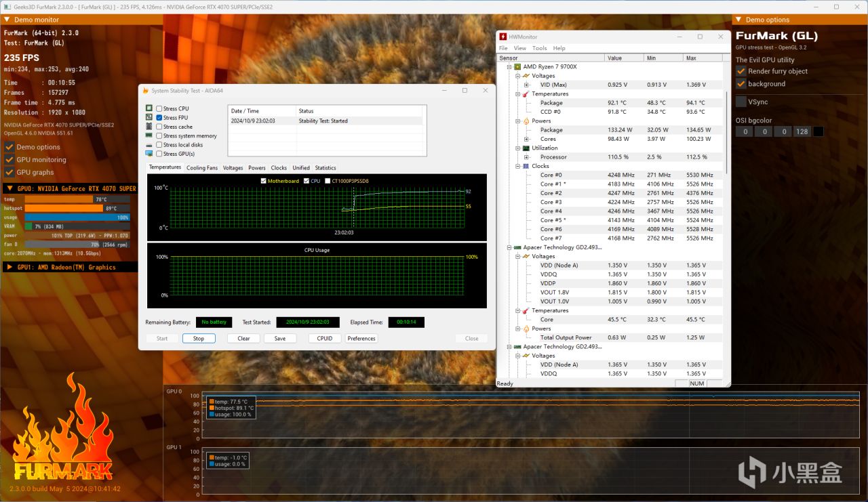Toggle the Motherboard temperature graph checkbox
The height and width of the screenshot is (502, 868).
[x=264, y=181]
